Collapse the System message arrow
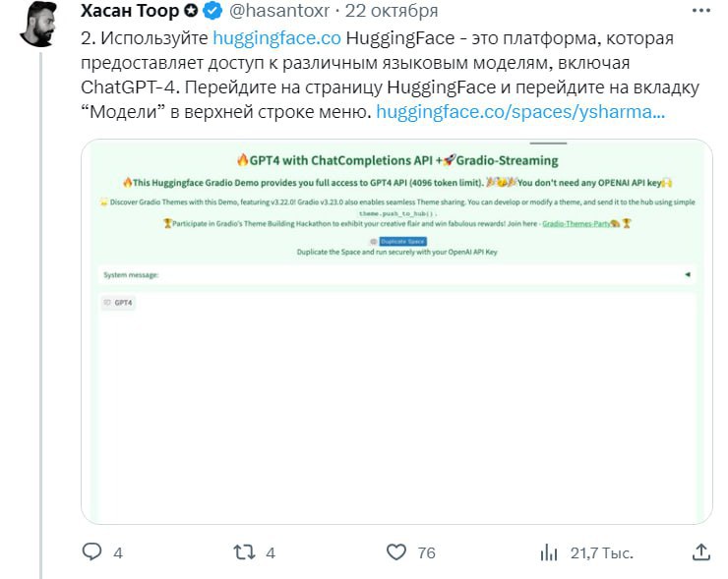The image size is (728, 579). pos(687,275)
